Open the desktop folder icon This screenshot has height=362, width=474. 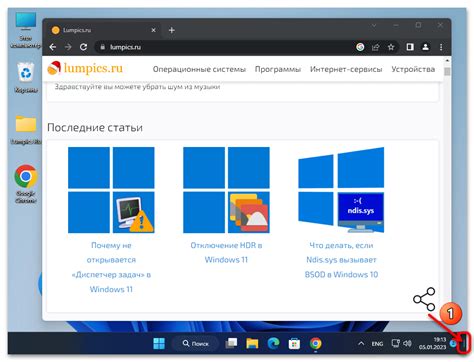point(26,129)
